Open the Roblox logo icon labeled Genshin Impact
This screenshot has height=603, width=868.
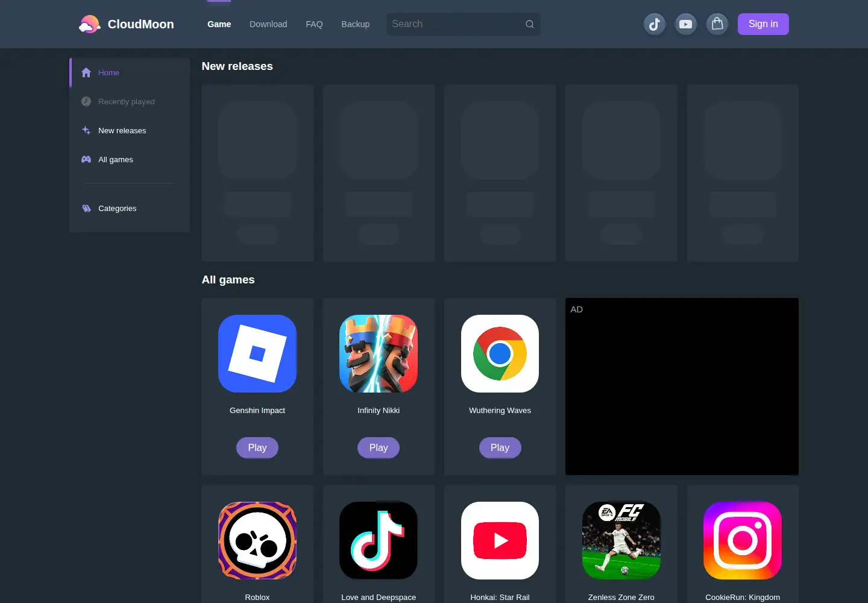[x=257, y=353]
